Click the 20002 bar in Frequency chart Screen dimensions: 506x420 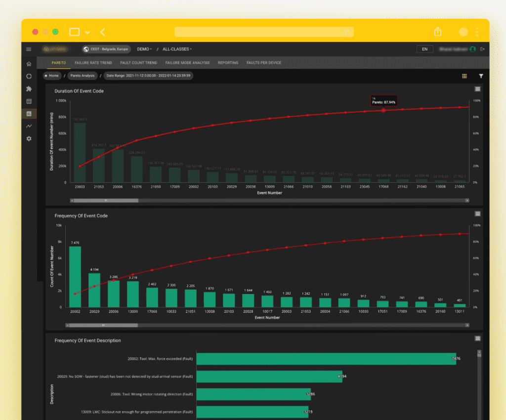click(x=75, y=277)
